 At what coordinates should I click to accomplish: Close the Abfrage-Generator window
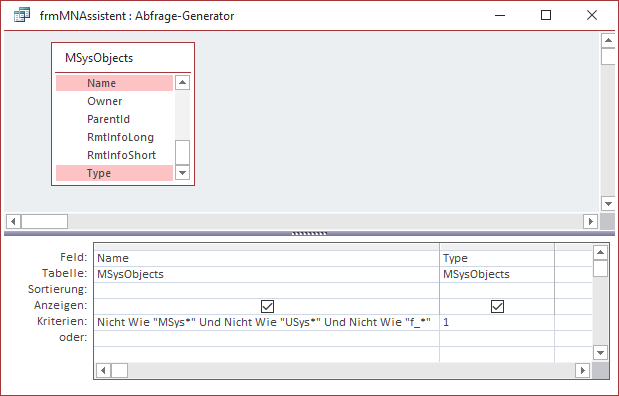[x=592, y=15]
